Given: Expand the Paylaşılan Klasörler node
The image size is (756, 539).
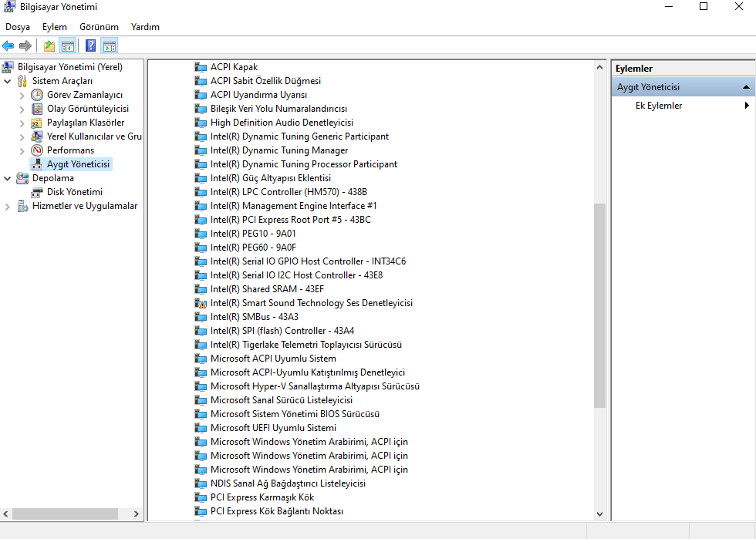Looking at the screenshot, I should pos(22,123).
